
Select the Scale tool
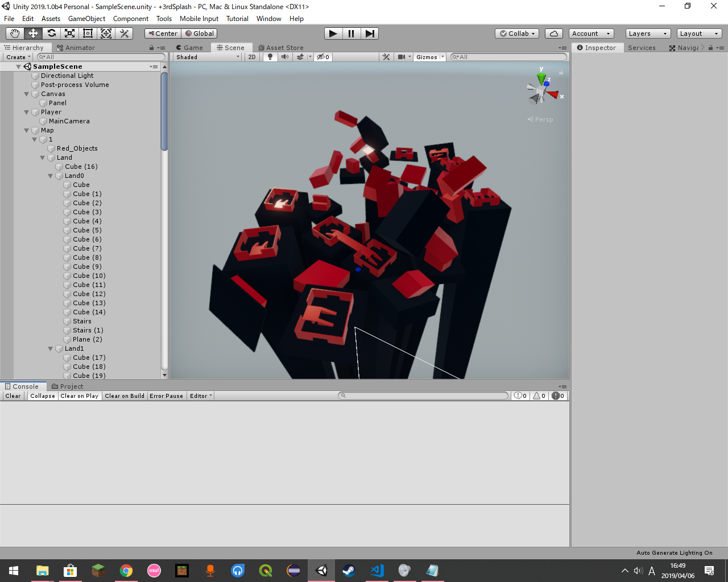tap(69, 34)
